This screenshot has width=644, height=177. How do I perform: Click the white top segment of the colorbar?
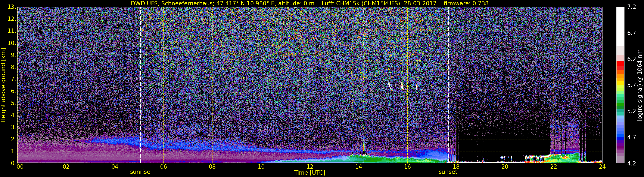point(620,27)
